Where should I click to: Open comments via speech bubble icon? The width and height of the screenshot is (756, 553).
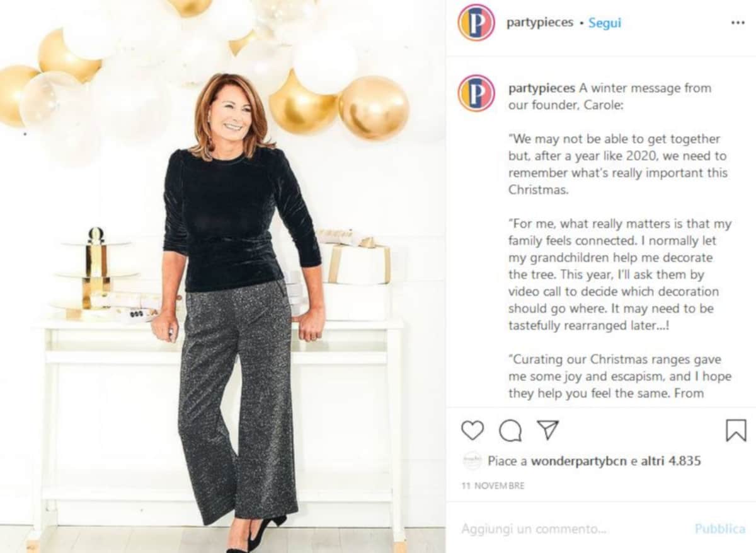(x=510, y=431)
